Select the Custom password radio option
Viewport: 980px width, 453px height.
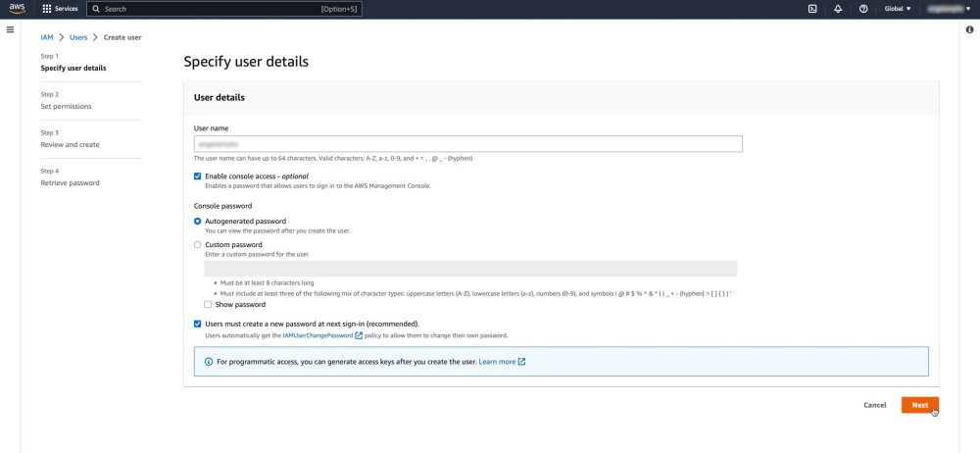198,245
